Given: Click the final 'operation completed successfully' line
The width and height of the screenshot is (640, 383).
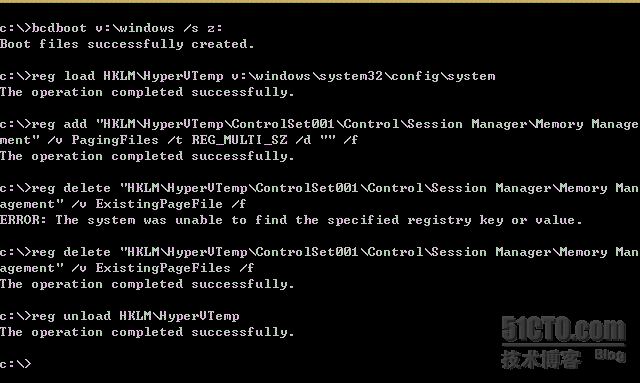Looking at the screenshot, I should coord(147,332).
